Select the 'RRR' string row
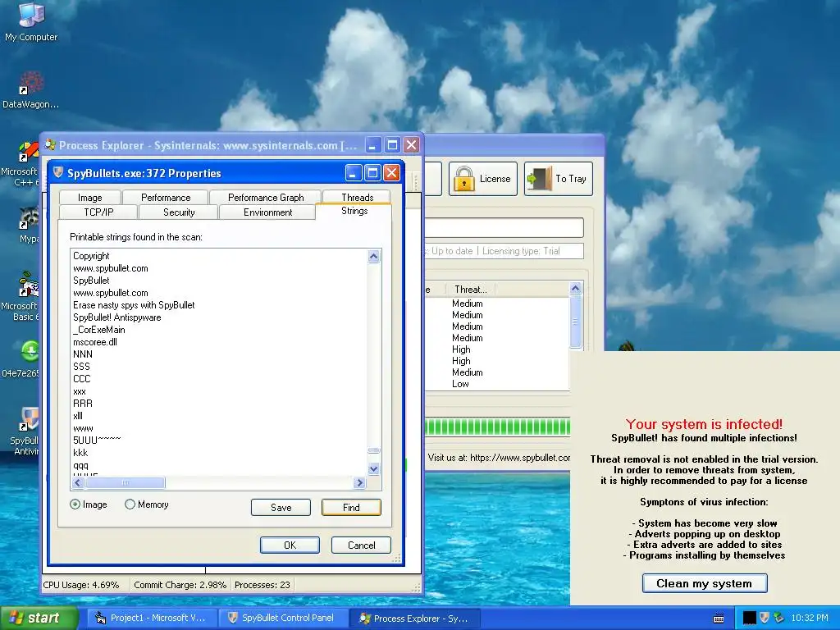The height and width of the screenshot is (630, 840). coord(83,404)
